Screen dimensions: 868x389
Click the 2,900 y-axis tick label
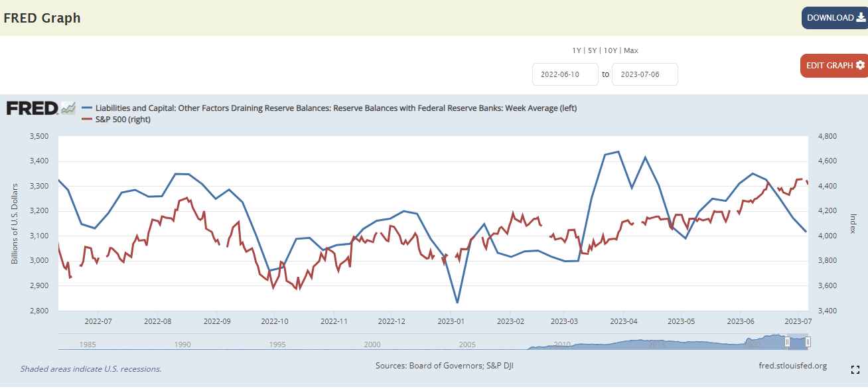(x=40, y=285)
